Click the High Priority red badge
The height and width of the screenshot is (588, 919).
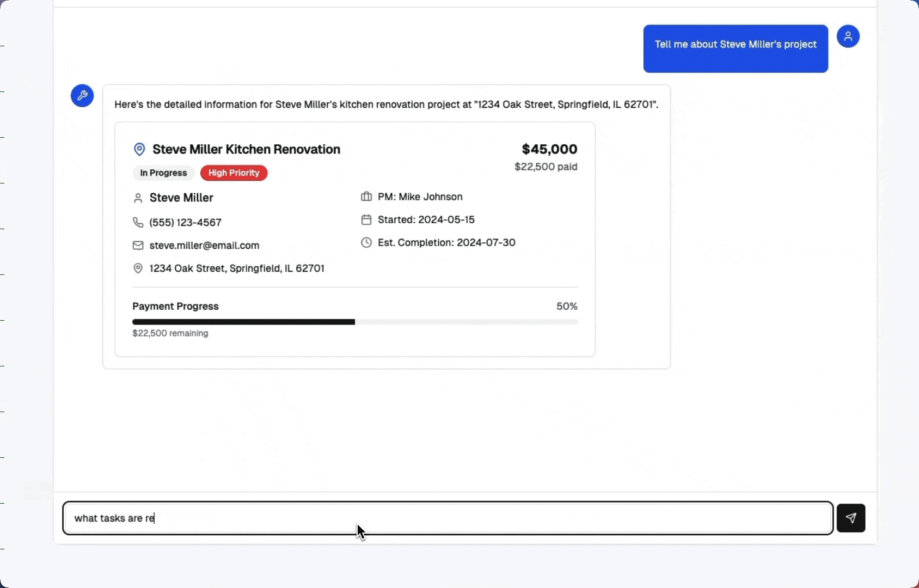pos(234,173)
